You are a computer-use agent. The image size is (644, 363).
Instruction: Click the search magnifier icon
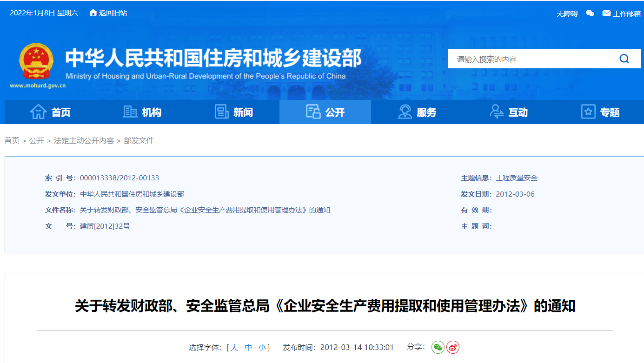[624, 59]
